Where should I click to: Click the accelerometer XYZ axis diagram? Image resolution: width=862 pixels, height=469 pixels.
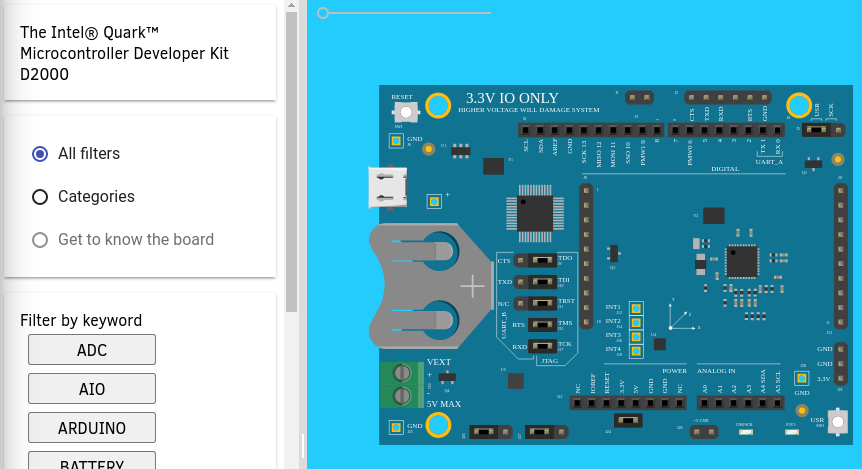(683, 314)
